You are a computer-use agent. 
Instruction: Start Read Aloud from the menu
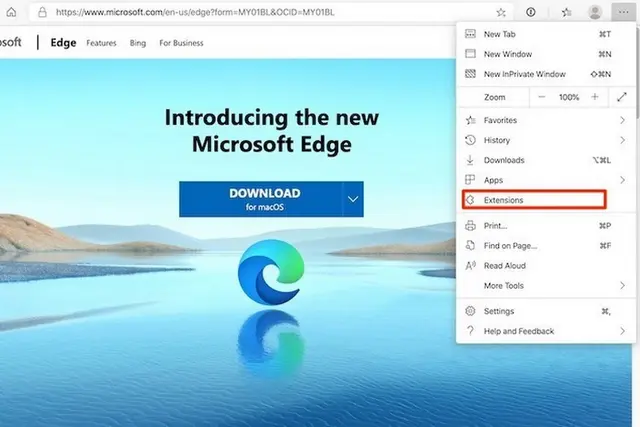(546, 265)
